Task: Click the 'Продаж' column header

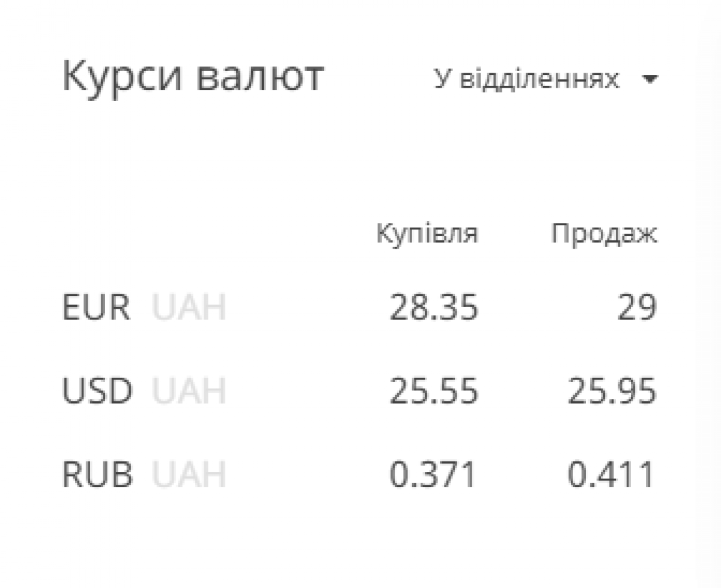Action: pyautogui.click(x=604, y=234)
